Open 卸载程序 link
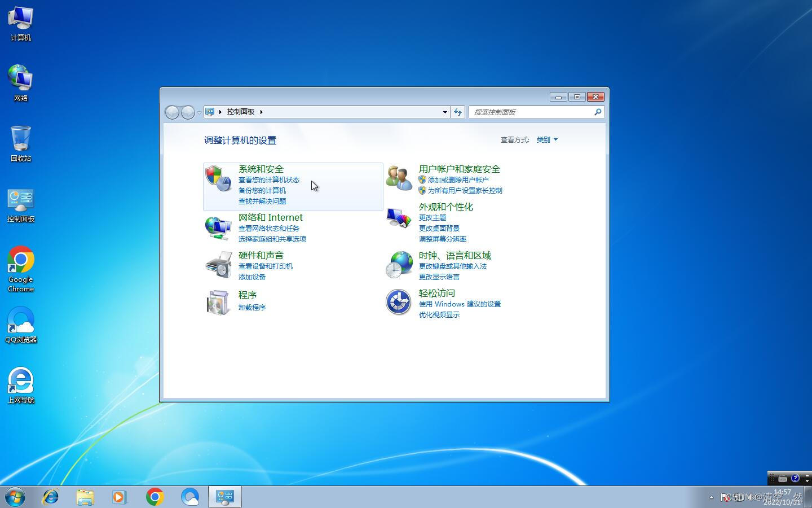 tap(252, 307)
